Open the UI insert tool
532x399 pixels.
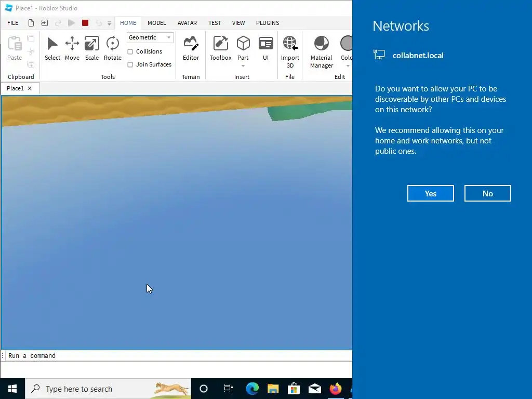pyautogui.click(x=265, y=49)
